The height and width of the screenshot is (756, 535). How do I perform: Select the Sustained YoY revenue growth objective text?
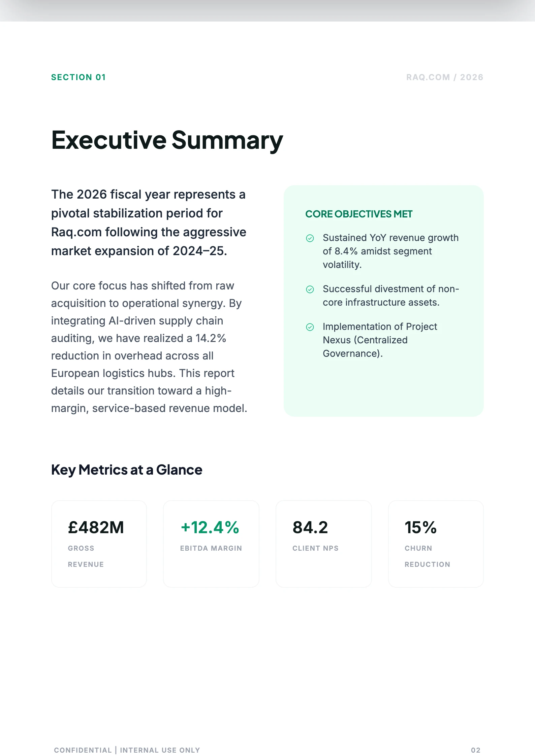390,251
